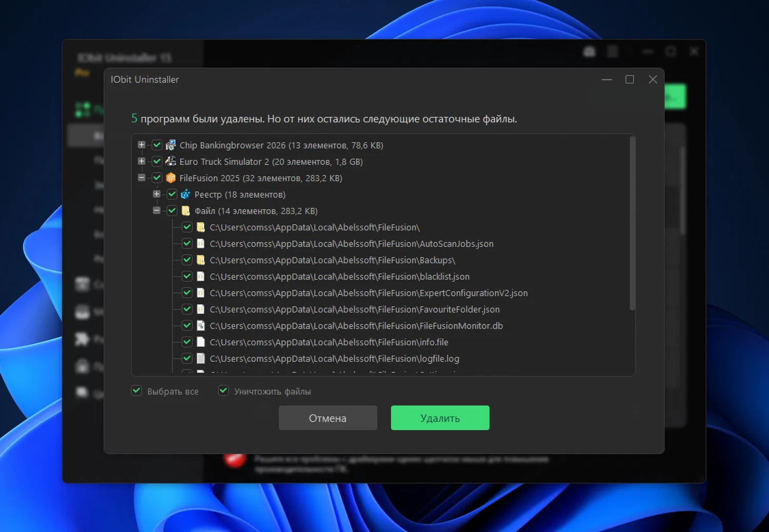The width and height of the screenshot is (769, 532).
Task: Click the folder icon of the Abelssoft\FileFusion\ path
Action: coord(201,228)
